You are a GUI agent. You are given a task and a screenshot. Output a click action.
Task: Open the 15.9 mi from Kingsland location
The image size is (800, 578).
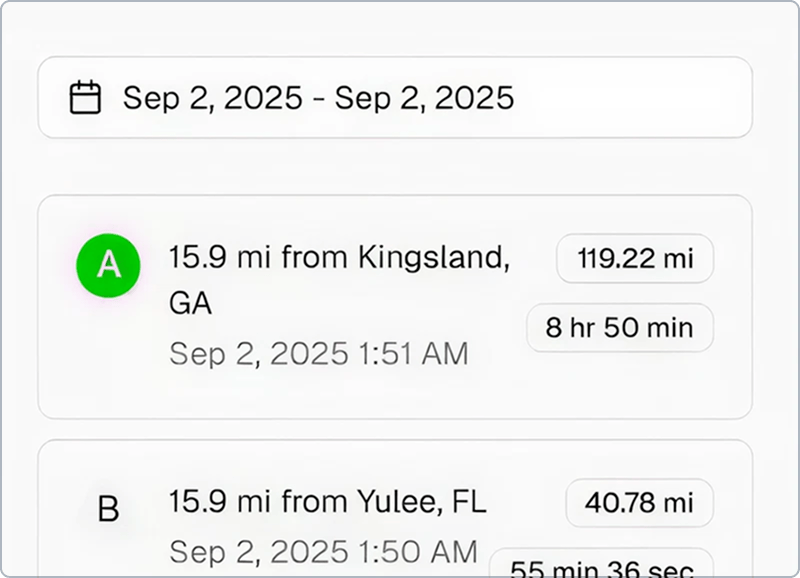coord(339,258)
